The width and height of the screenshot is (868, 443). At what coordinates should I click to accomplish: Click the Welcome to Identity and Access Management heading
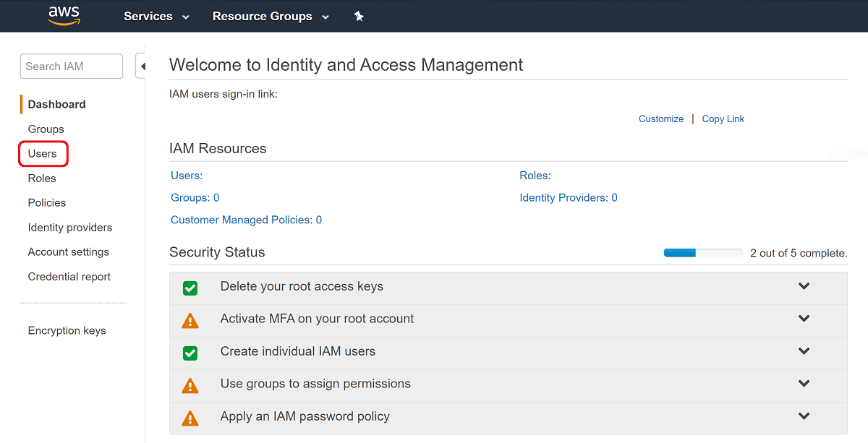(346, 64)
